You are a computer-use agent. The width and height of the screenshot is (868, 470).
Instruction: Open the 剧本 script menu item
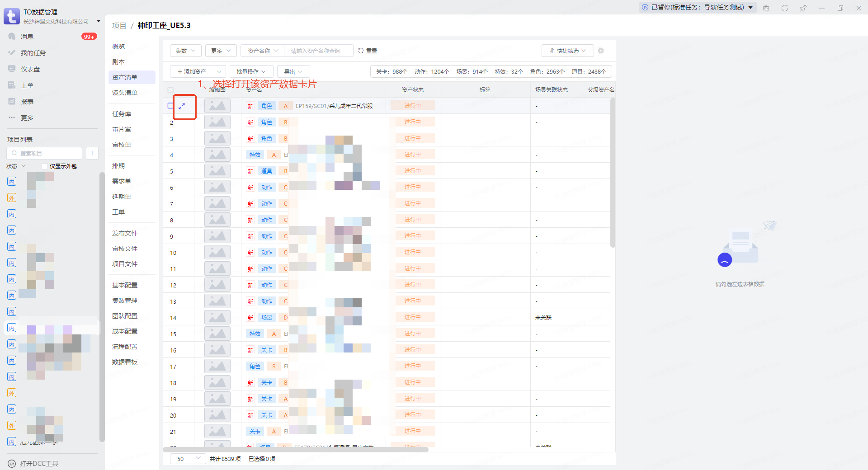click(x=118, y=62)
